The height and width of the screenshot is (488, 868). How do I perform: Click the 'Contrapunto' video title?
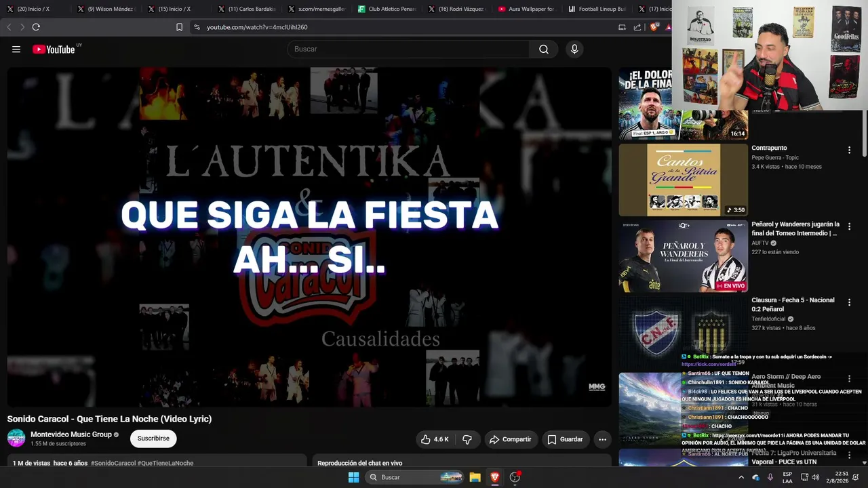tap(769, 148)
